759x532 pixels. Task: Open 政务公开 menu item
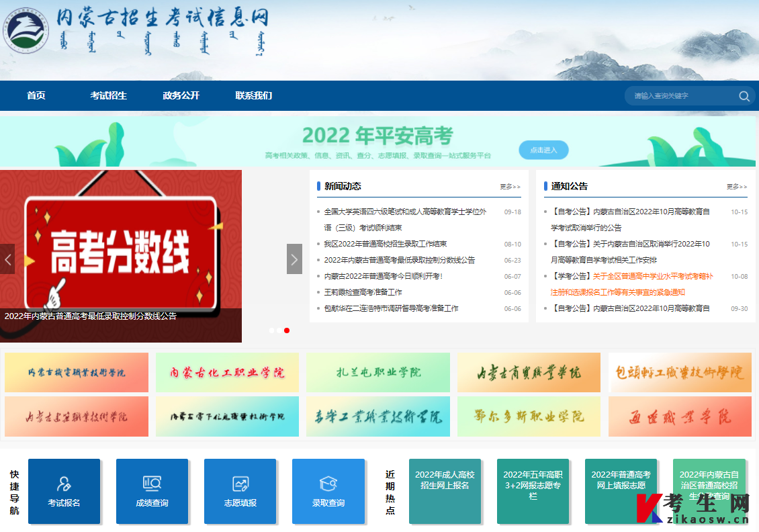(x=181, y=95)
